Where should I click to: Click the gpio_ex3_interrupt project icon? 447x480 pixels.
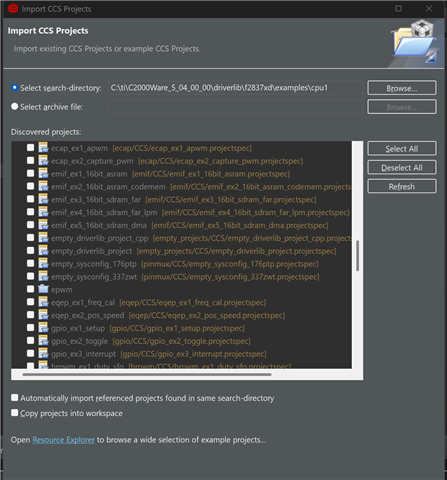[x=43, y=354]
